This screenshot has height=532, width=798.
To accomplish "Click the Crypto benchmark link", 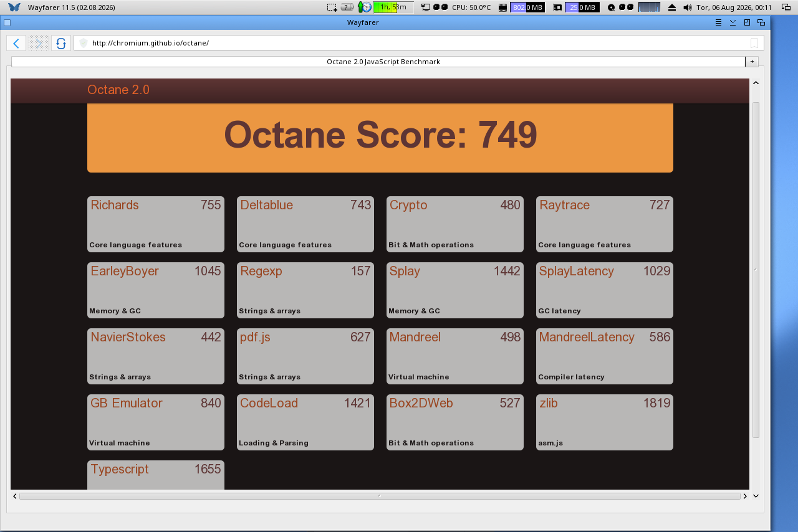I will pyautogui.click(x=408, y=205).
